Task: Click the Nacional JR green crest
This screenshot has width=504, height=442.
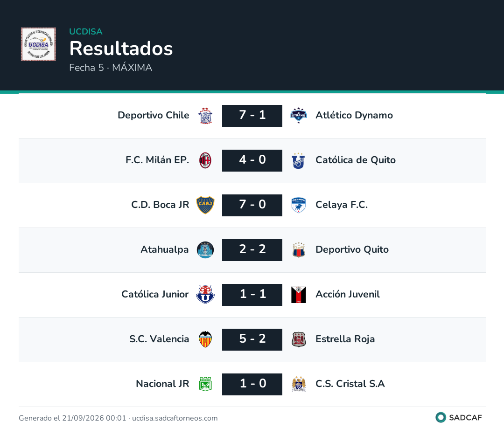Action: 205,384
